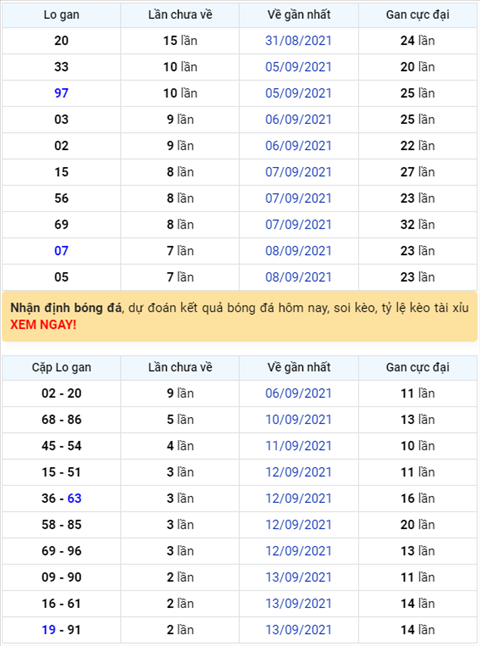Select the '4 lần' cell in row 45 - 54
Image resolution: width=480 pixels, height=646 pixels.
[x=180, y=446]
